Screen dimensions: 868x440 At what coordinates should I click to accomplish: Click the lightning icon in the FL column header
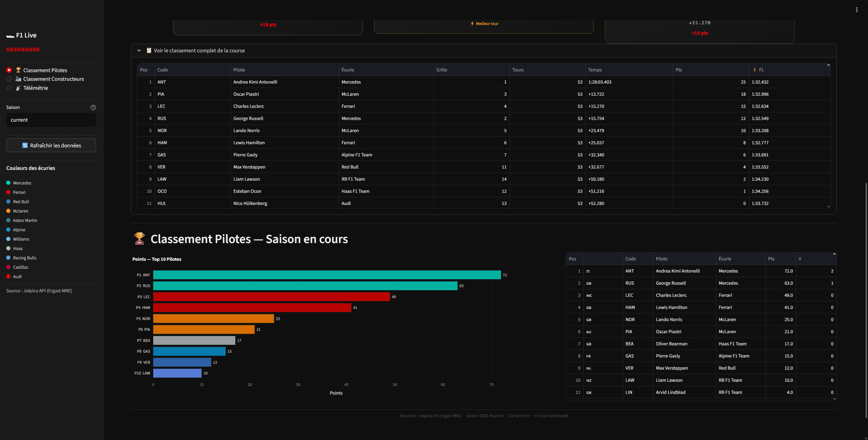(x=755, y=70)
